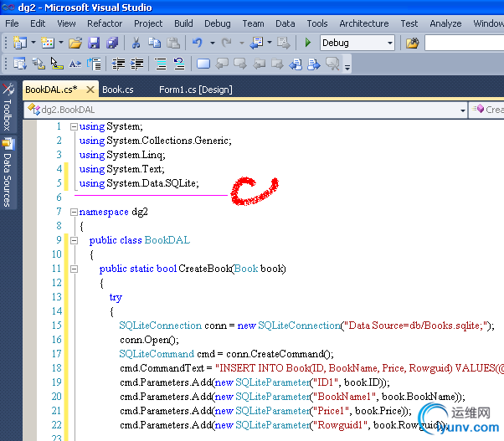This screenshot has height=441, width=504.
Task: Collapse the BookDAL class outline
Action: [x=74, y=240]
